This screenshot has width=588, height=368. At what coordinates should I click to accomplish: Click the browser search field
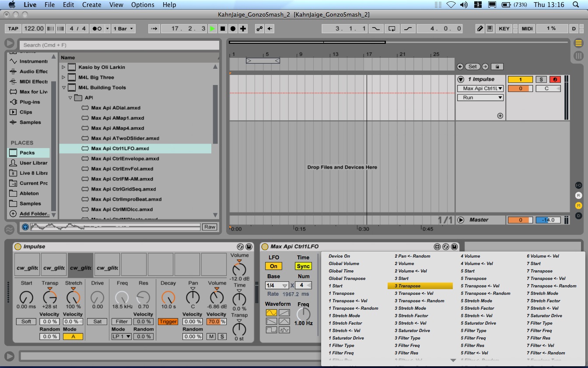[119, 45]
